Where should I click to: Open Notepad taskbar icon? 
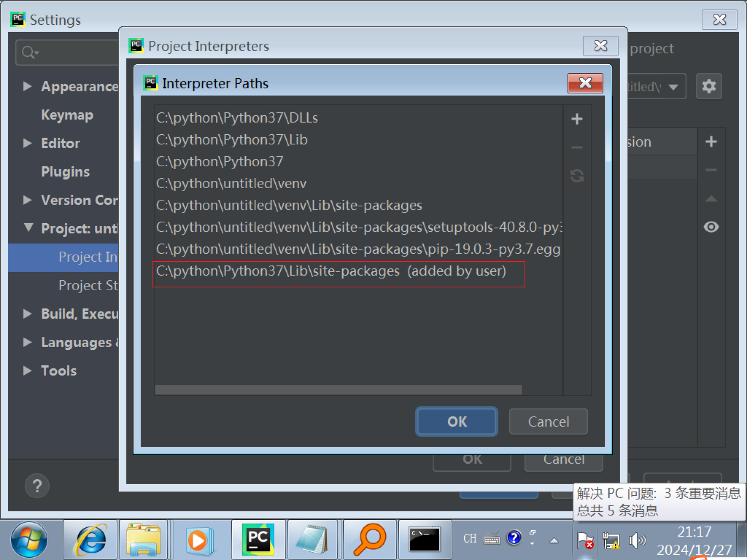click(312, 540)
